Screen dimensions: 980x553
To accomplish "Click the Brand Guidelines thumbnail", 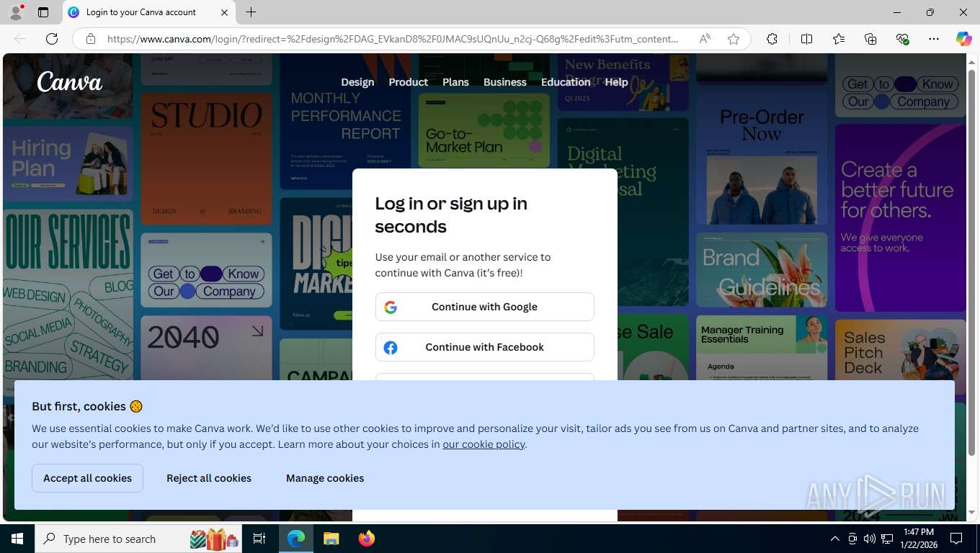I will coord(762,269).
